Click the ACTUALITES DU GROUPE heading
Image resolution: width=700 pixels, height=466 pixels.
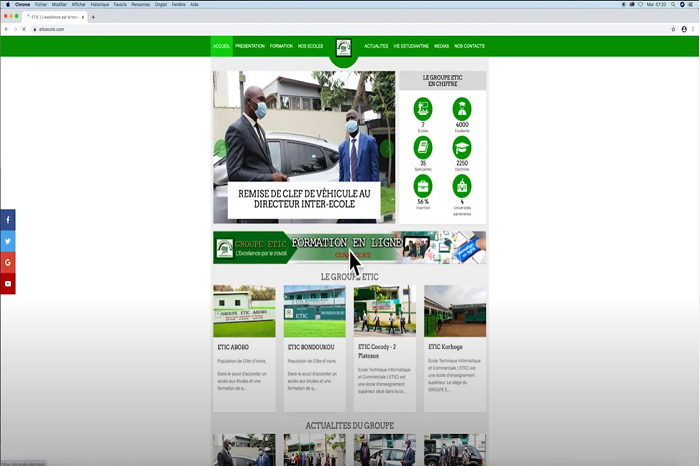pos(350,426)
